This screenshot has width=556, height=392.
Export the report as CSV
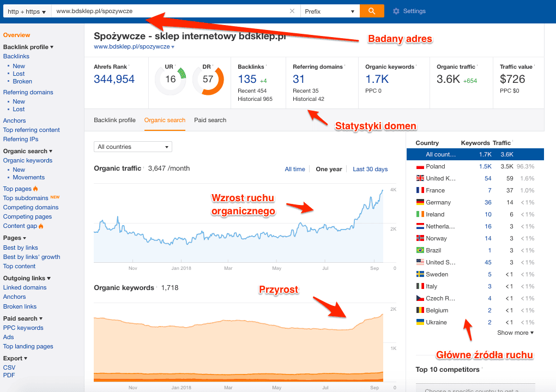tap(9, 367)
